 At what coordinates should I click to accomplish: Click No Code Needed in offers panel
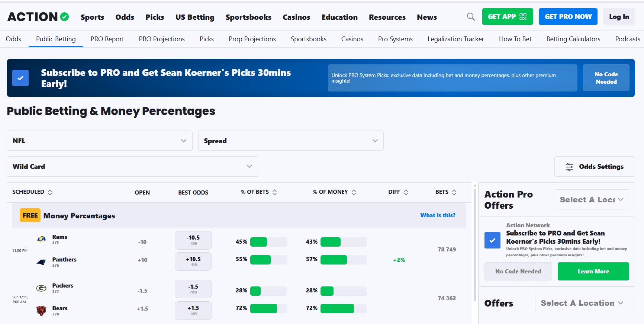(518, 272)
